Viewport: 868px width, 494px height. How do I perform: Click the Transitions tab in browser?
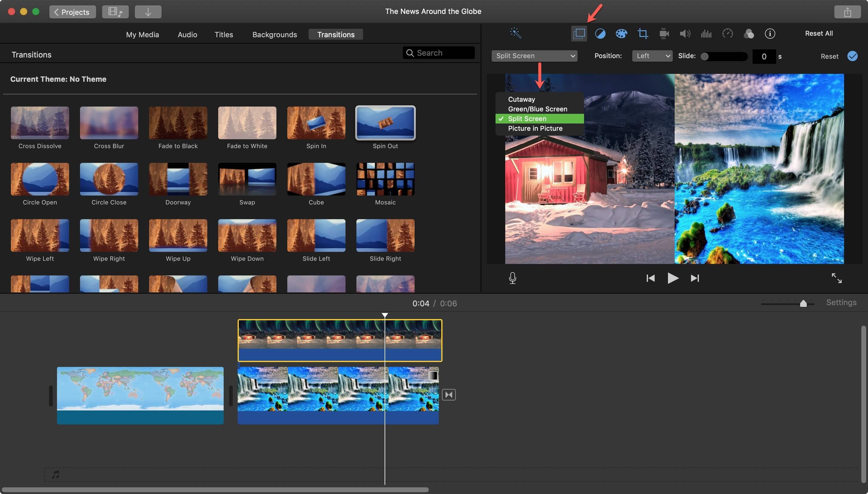(336, 34)
